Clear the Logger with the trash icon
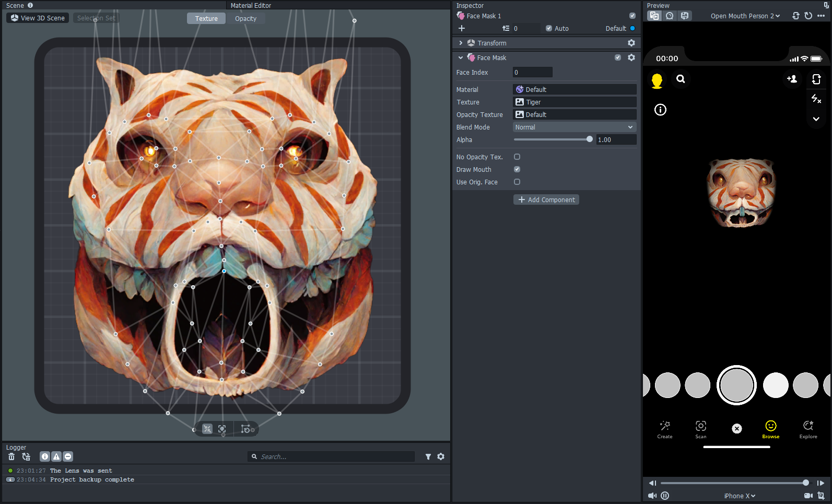The image size is (832, 504). point(11,456)
